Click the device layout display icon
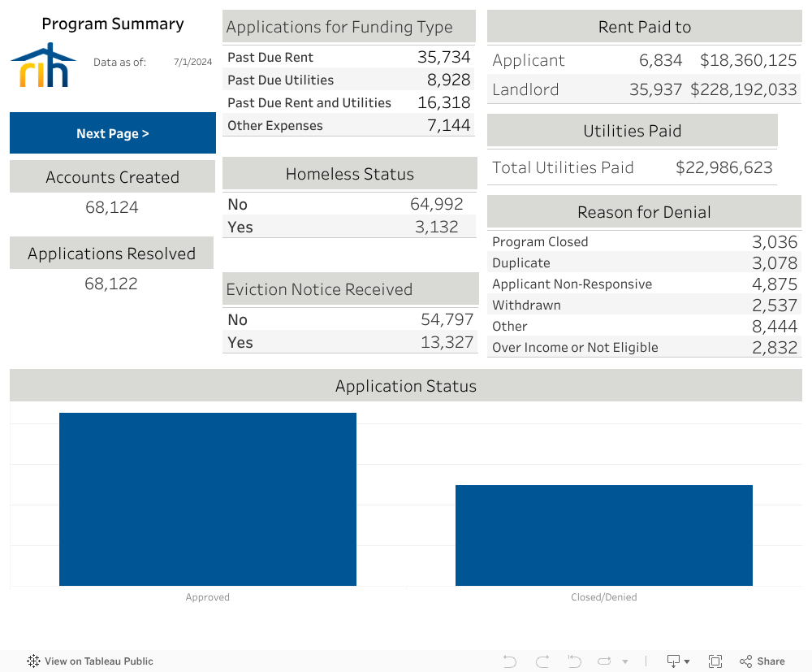The width and height of the screenshot is (812, 672). (672, 661)
